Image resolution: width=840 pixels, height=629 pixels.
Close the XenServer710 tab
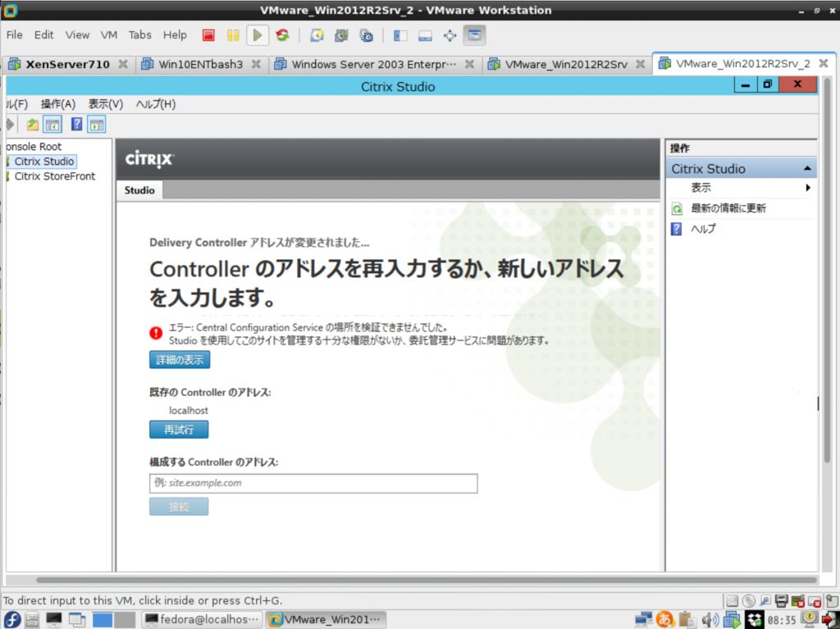tap(123, 64)
